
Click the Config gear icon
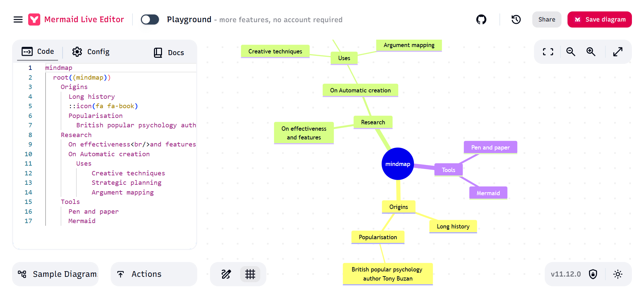(x=77, y=52)
